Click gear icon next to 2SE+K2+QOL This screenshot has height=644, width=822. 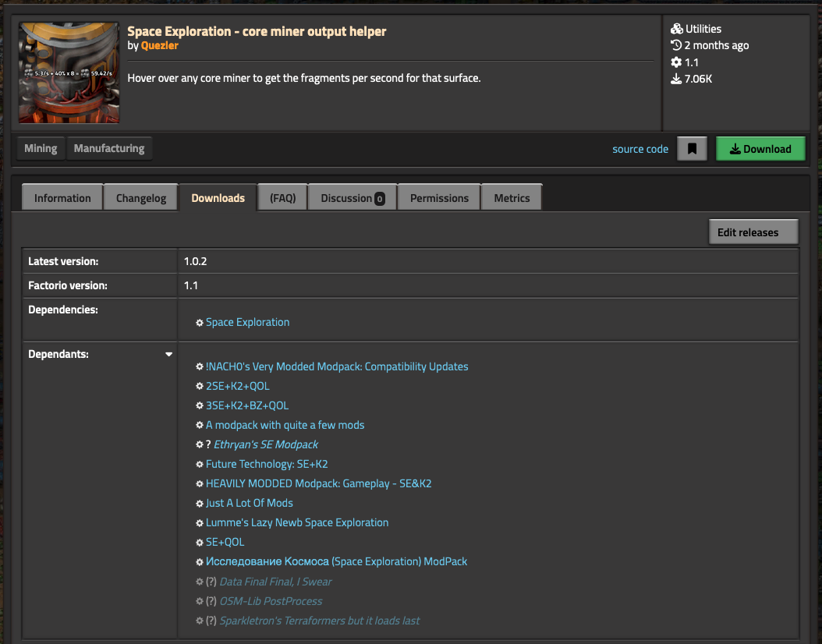point(200,387)
